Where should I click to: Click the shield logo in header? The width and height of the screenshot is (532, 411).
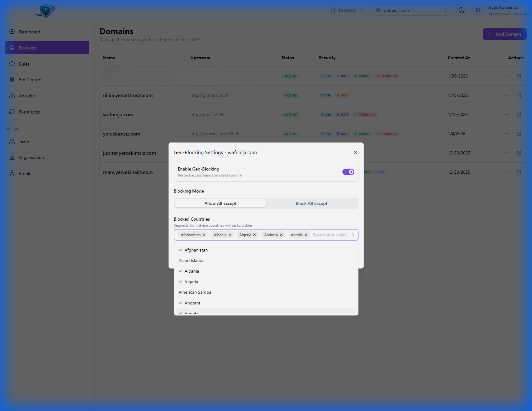[46, 10]
